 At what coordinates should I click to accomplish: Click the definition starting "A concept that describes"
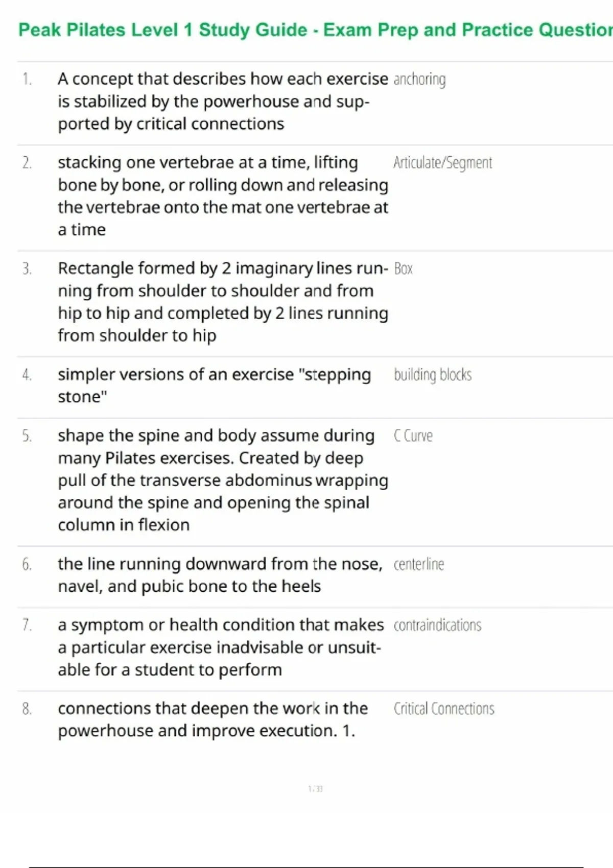(223, 102)
